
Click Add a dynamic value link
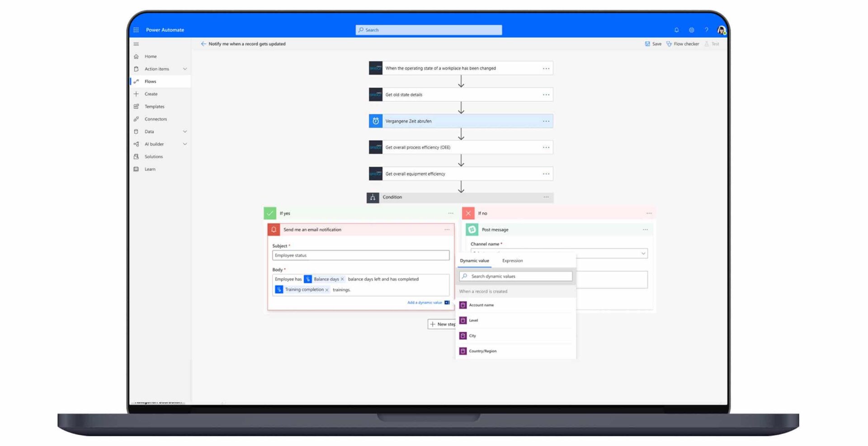[x=424, y=302]
